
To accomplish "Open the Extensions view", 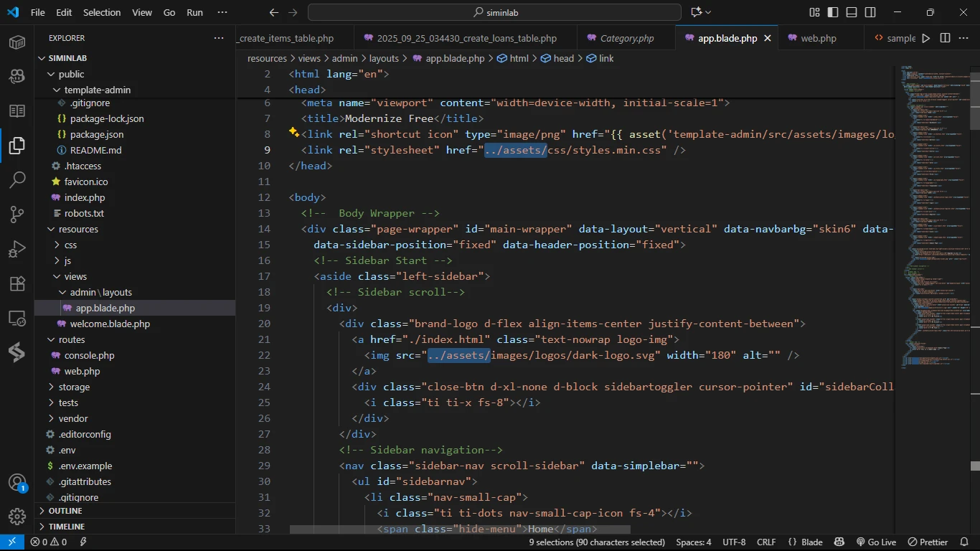I will tap(17, 283).
